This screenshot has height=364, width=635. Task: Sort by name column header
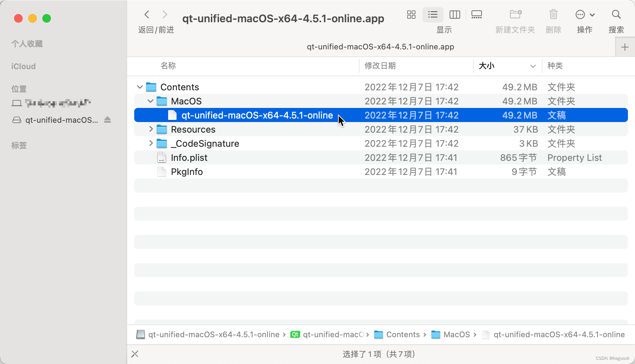click(x=168, y=66)
